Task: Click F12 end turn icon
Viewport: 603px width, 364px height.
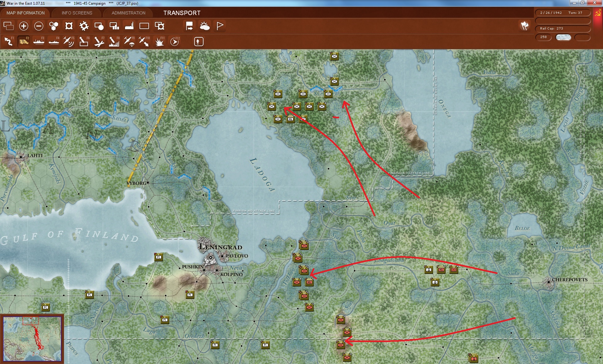Action: (175, 41)
